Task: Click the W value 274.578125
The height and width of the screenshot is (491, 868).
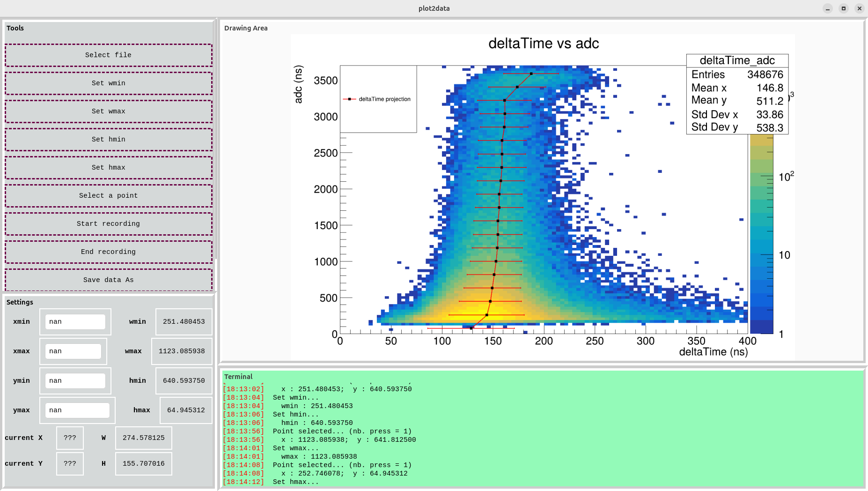Action: 144,438
